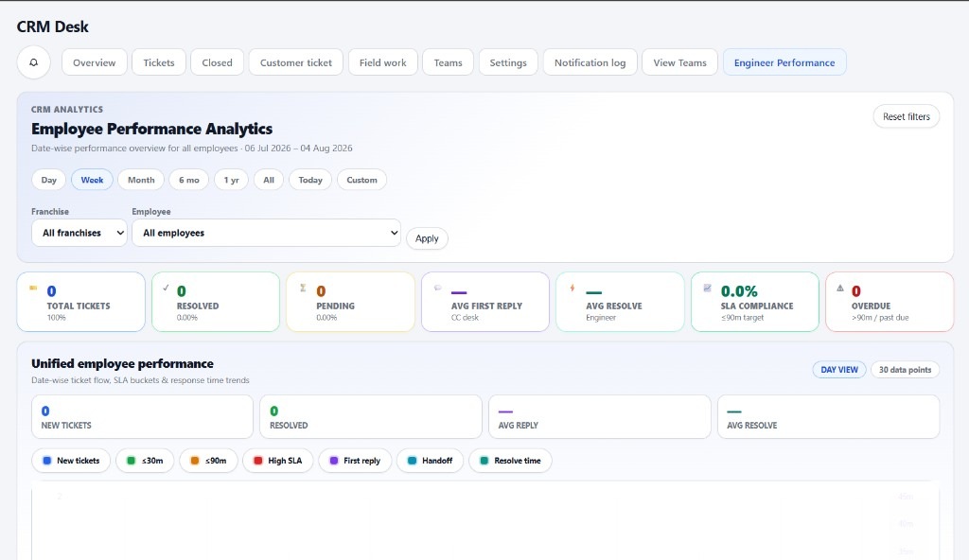Click the NEW TICKETS summary card
This screenshot has height=560, width=969.
coord(142,417)
